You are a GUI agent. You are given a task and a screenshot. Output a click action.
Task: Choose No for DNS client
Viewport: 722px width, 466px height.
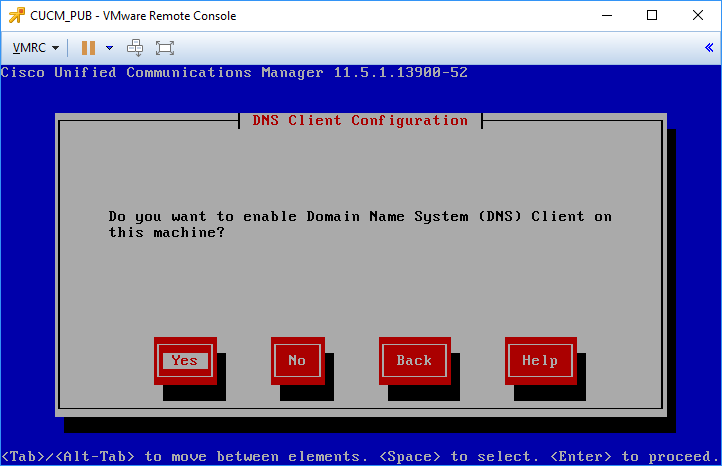tap(297, 361)
